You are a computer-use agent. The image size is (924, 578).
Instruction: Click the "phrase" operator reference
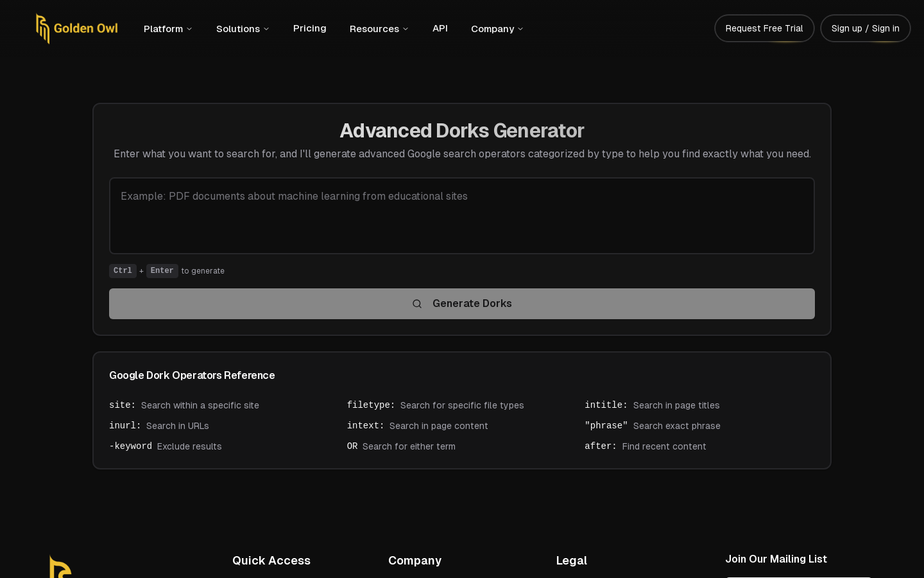(x=606, y=426)
